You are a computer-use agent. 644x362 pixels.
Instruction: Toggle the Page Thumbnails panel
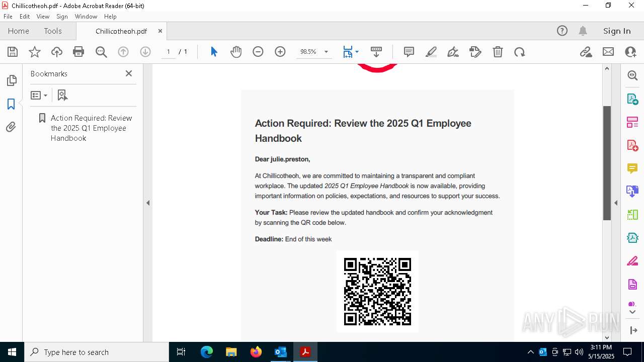tap(11, 80)
